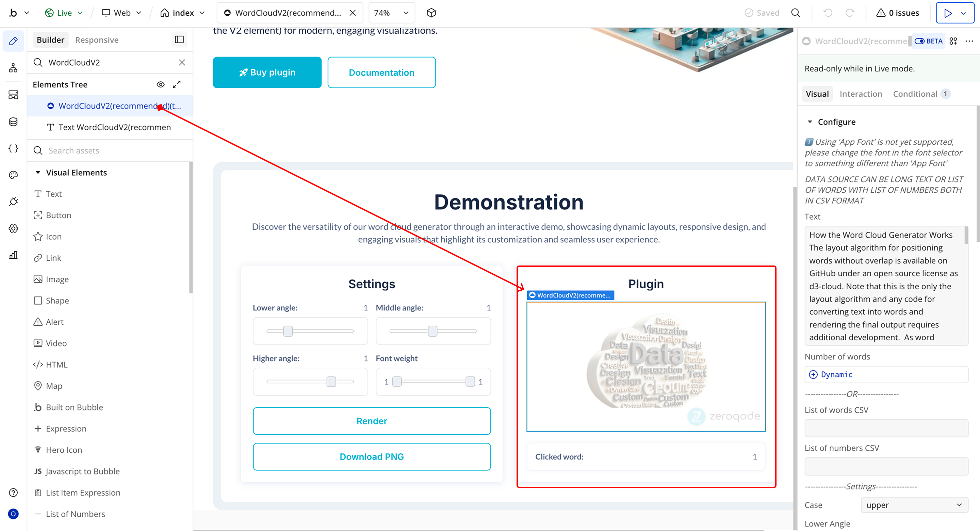Click the List of words CSV field
Image resolution: width=980 pixels, height=531 pixels.
886,428
